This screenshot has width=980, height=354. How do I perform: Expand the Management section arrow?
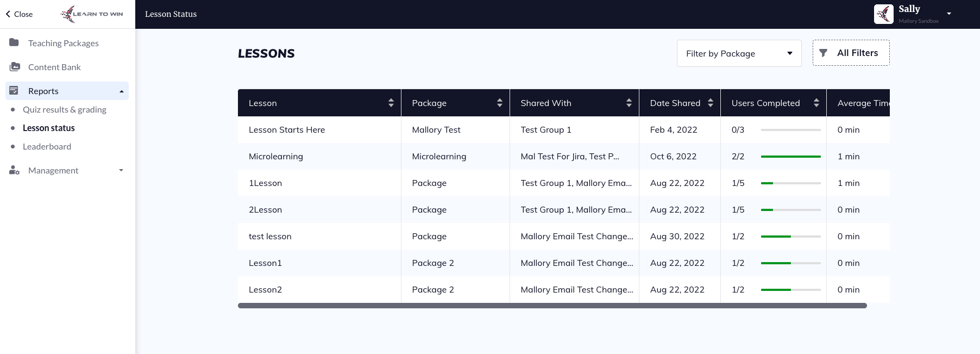click(x=121, y=170)
